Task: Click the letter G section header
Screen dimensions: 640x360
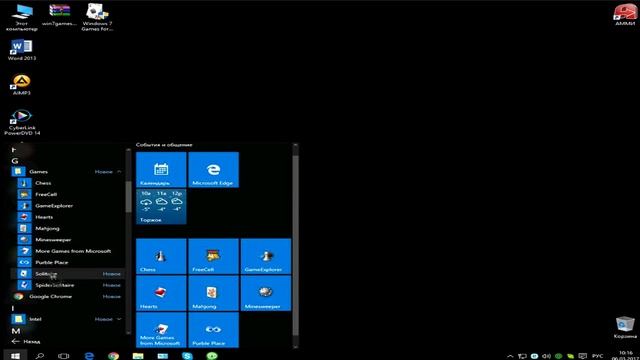Action: pyautogui.click(x=15, y=161)
